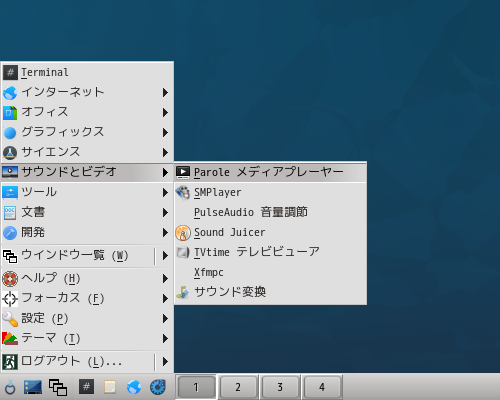Click the Sound Juicer orange icon
500x400 pixels.
183,232
